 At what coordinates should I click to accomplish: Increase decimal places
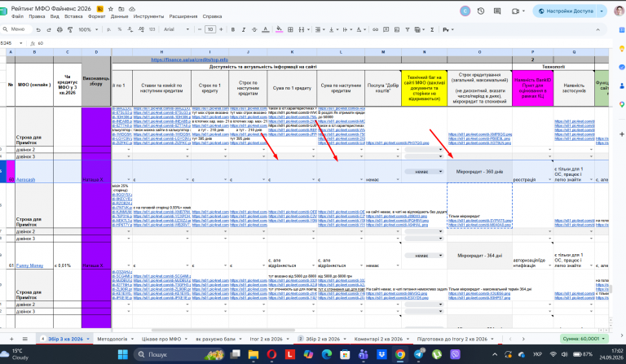(x=141, y=29)
